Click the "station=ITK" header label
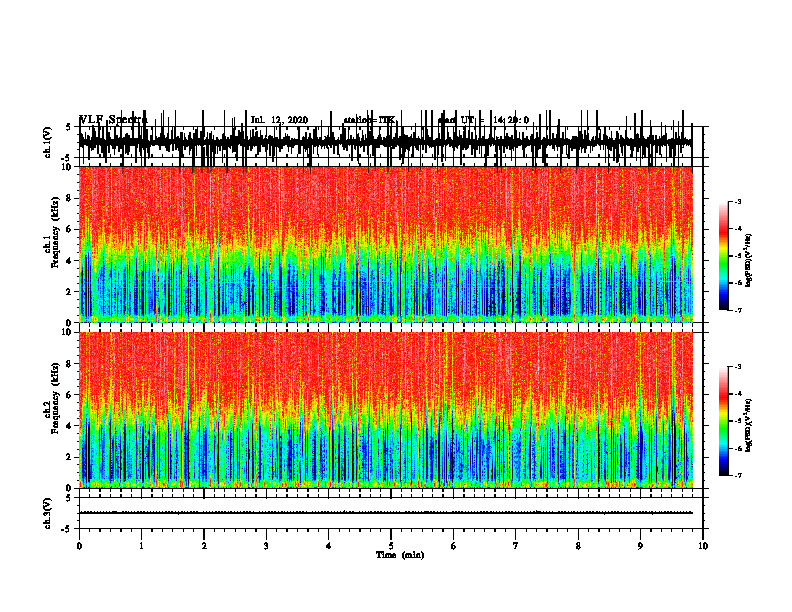 tap(369, 120)
